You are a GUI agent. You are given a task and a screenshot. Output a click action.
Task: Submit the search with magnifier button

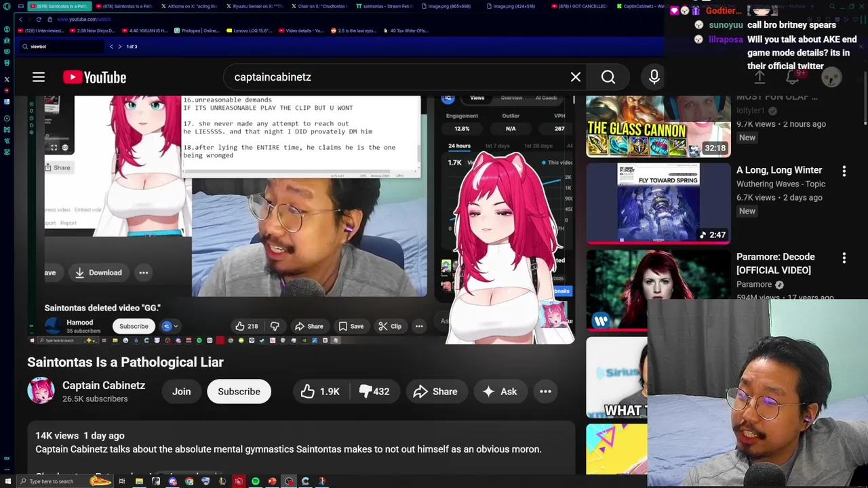pyautogui.click(x=608, y=77)
